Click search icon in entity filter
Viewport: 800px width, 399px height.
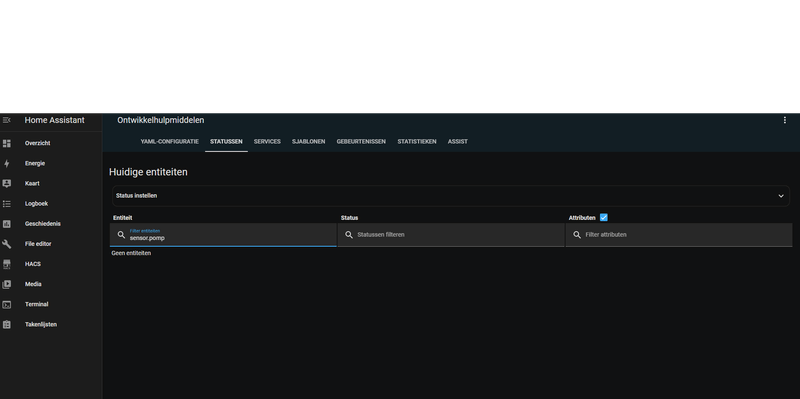click(121, 235)
